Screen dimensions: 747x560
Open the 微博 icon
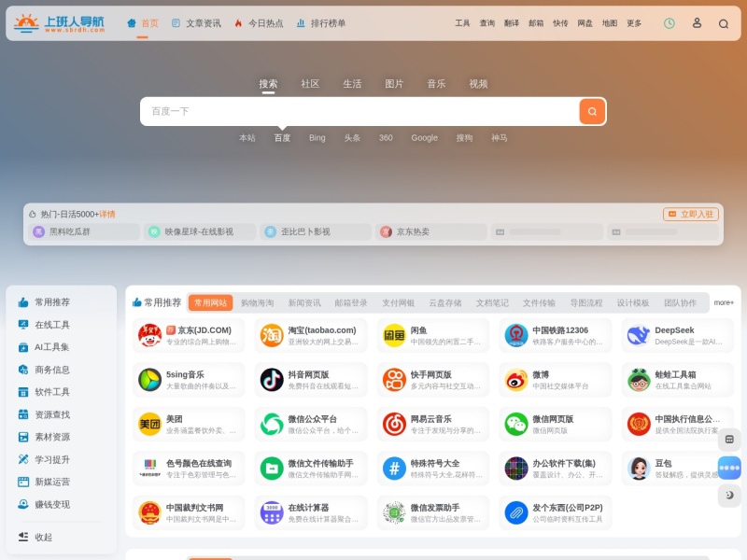(x=516, y=380)
